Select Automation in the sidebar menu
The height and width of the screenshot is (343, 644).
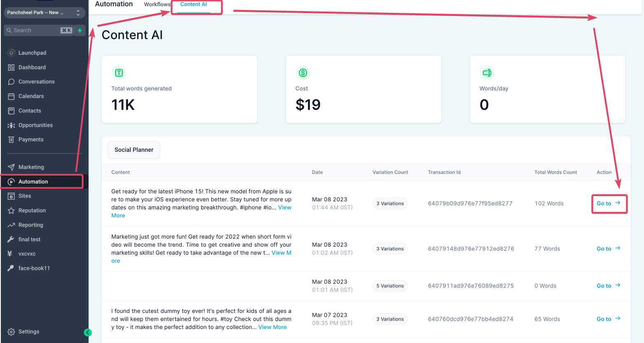(33, 182)
